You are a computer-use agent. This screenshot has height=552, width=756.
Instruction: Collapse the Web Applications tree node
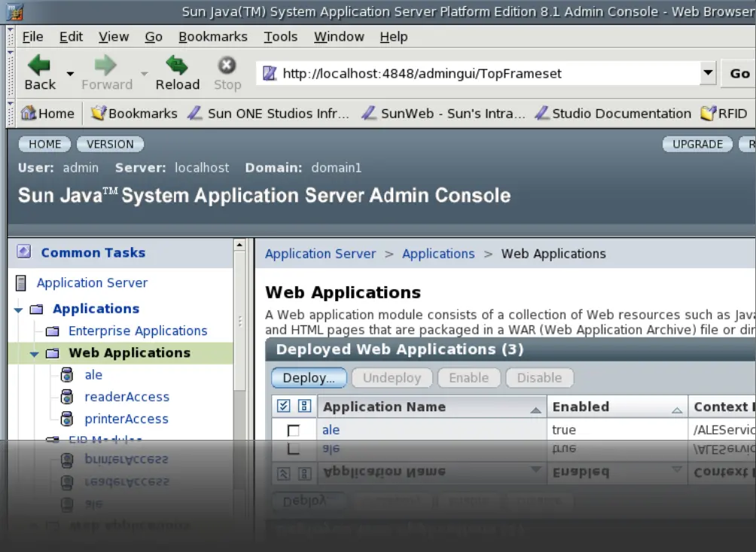point(34,354)
